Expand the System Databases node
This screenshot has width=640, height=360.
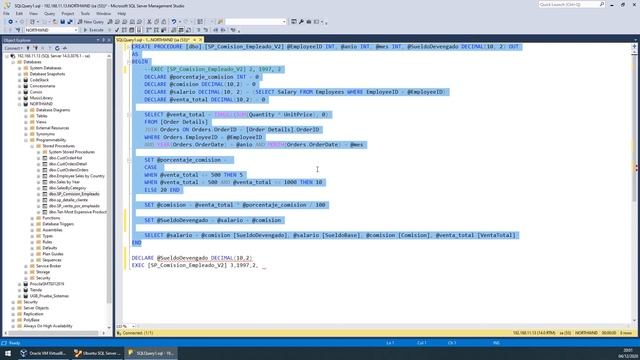click(x=20, y=68)
